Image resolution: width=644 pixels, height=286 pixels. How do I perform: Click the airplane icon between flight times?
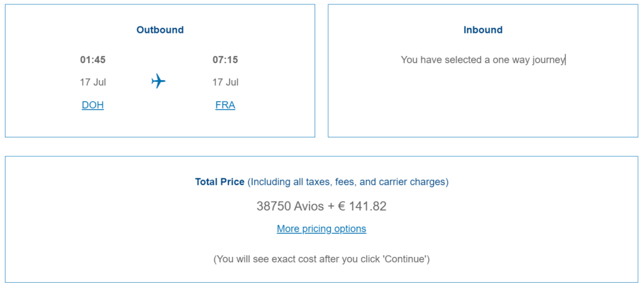tap(158, 81)
